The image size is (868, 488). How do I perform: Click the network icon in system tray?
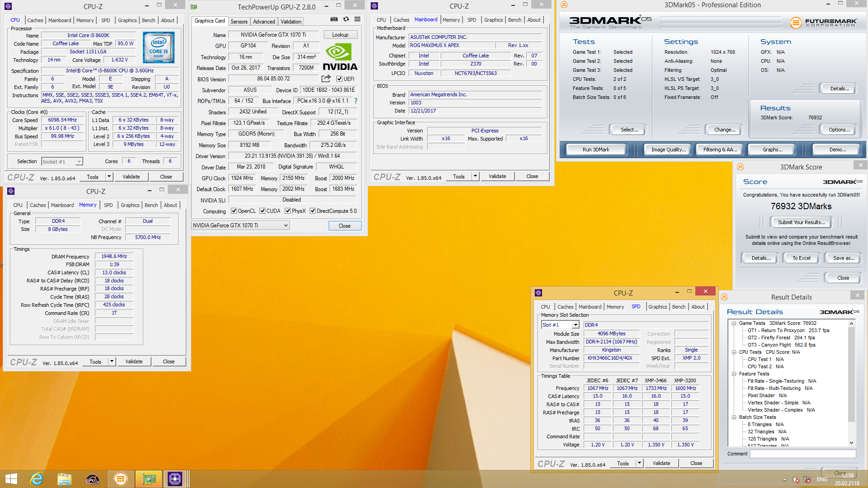tap(807, 479)
